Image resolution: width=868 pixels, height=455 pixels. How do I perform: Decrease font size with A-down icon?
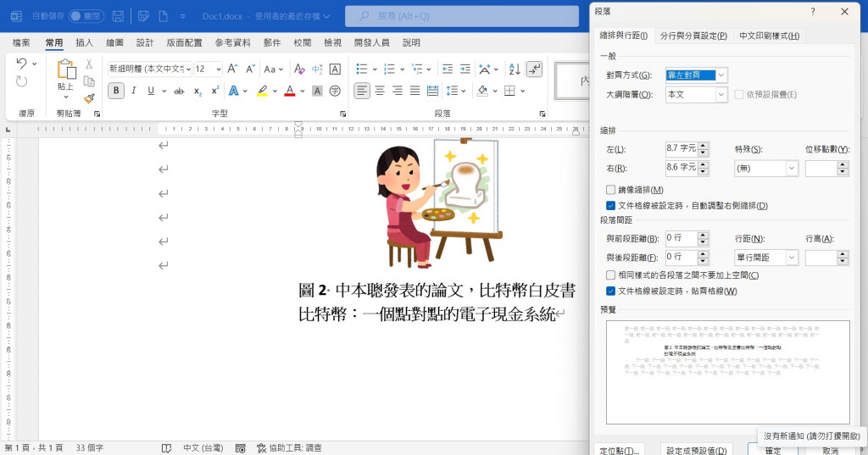tap(250, 69)
